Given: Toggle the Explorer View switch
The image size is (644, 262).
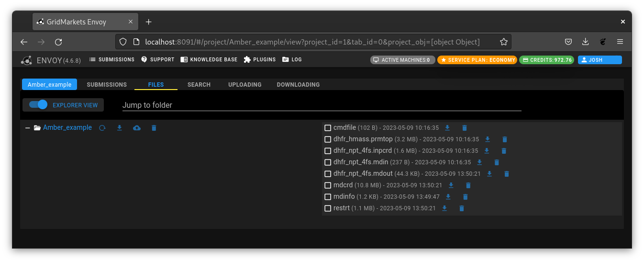Looking at the screenshot, I should coord(38,105).
